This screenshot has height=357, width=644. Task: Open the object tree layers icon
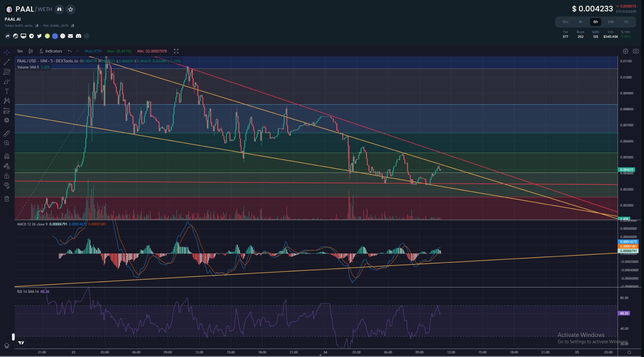7,346
